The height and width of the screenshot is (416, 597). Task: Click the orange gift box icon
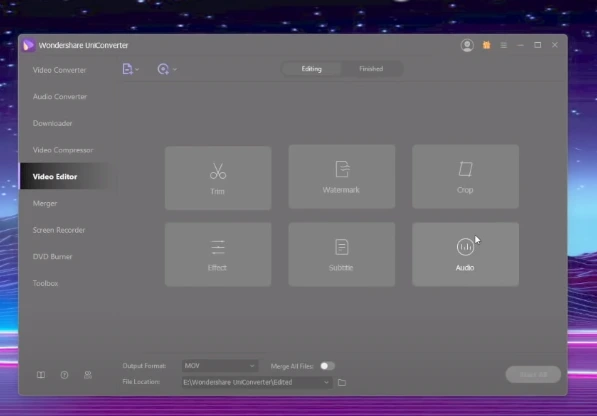pyautogui.click(x=486, y=45)
